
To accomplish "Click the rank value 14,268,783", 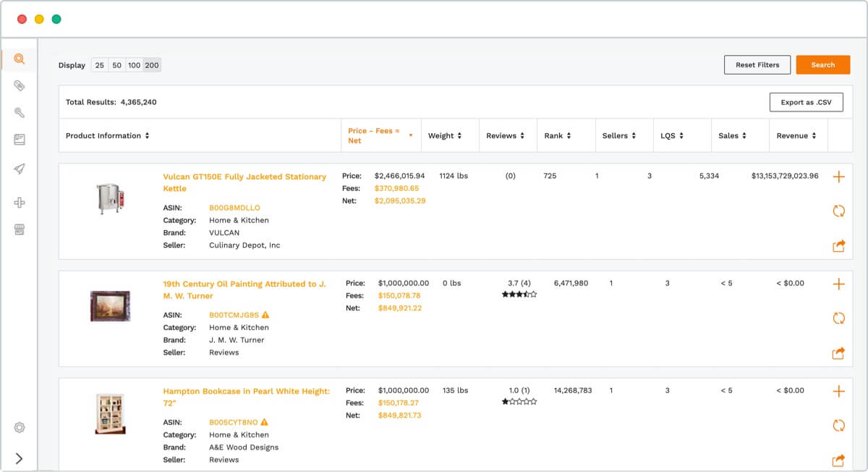I will pos(572,390).
